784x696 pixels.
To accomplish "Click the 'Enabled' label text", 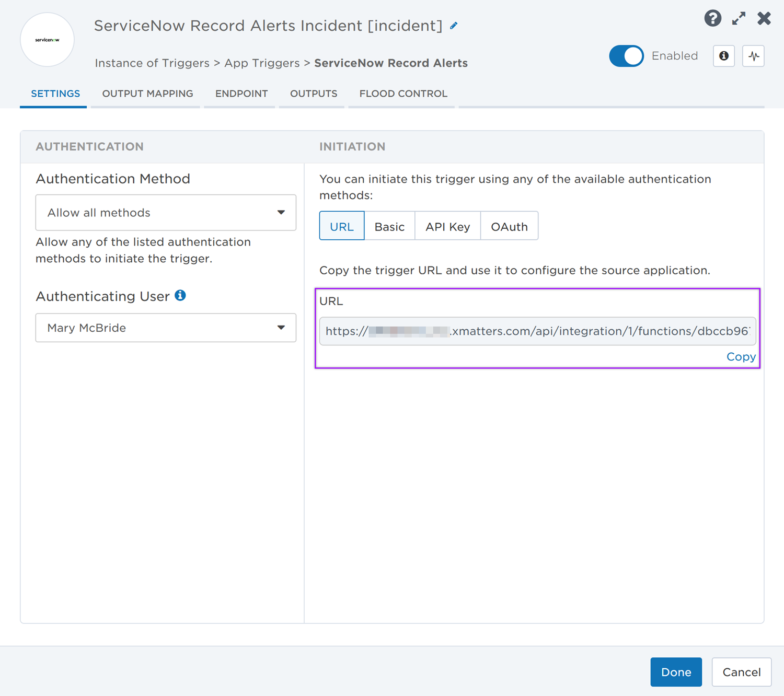I will point(675,56).
